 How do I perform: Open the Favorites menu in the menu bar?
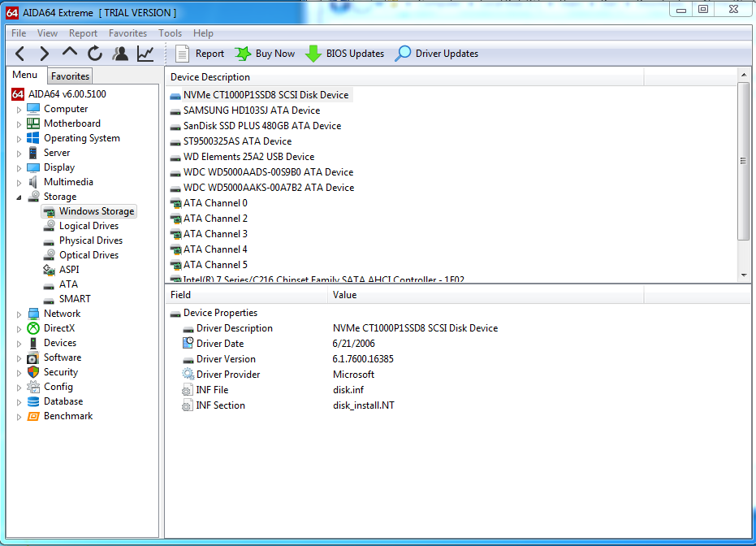127,33
